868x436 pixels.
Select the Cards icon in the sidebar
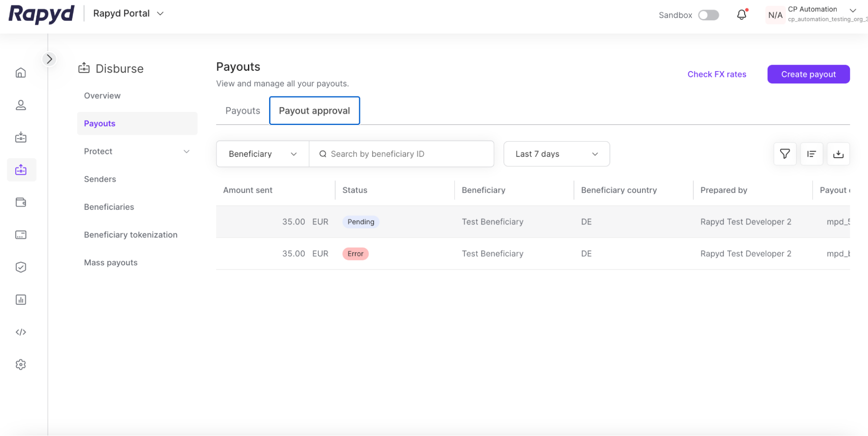point(21,235)
